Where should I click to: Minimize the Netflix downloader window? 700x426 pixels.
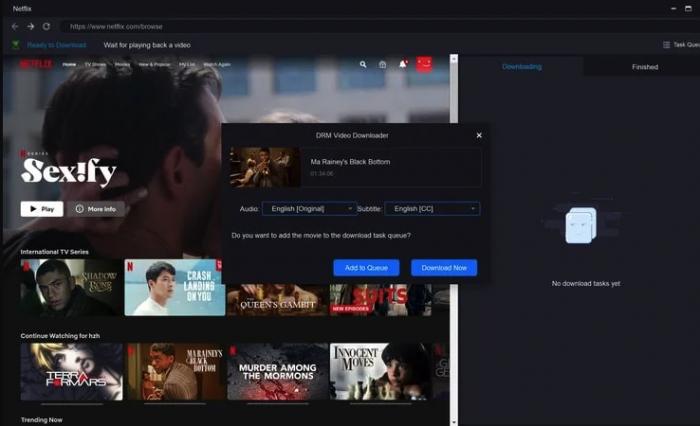click(x=673, y=8)
